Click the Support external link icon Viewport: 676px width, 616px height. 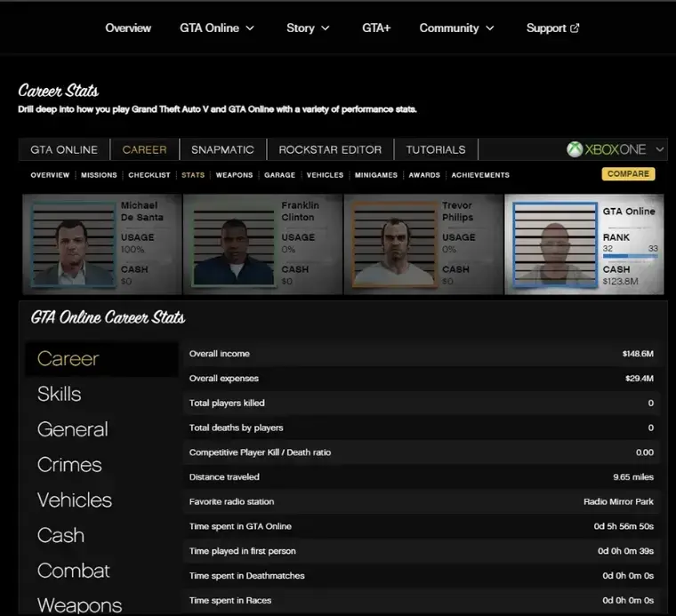(575, 28)
